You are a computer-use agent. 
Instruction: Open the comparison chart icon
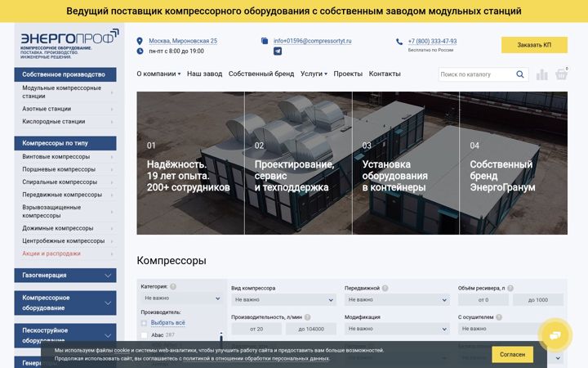(542, 74)
